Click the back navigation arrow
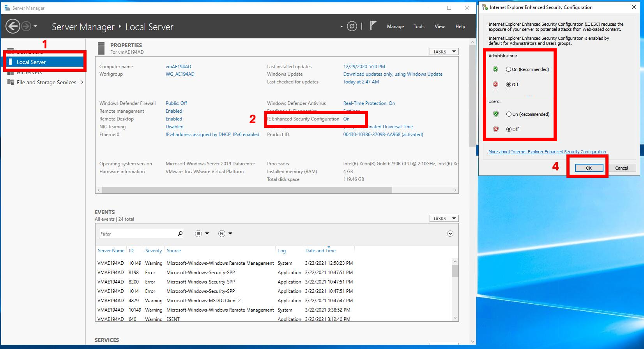644x349 pixels. [13, 27]
